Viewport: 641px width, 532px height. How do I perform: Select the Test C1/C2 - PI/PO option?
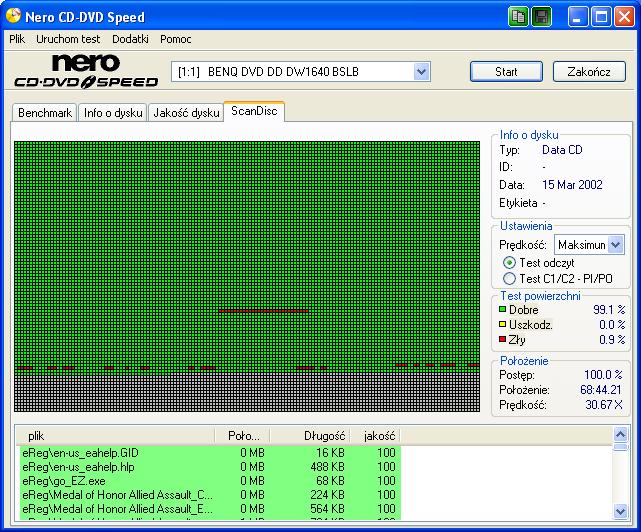[509, 279]
